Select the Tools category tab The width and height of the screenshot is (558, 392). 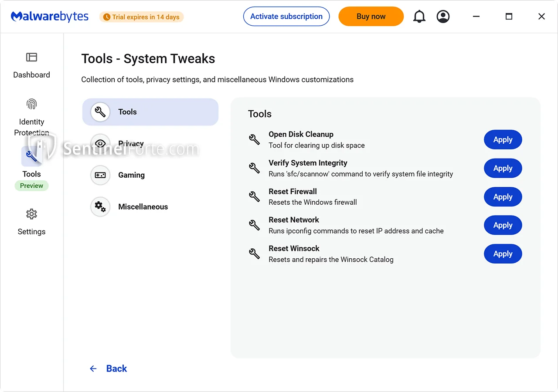coord(150,112)
